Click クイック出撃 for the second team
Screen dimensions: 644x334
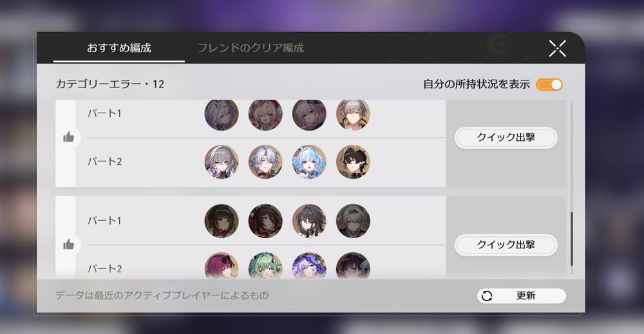tap(506, 245)
